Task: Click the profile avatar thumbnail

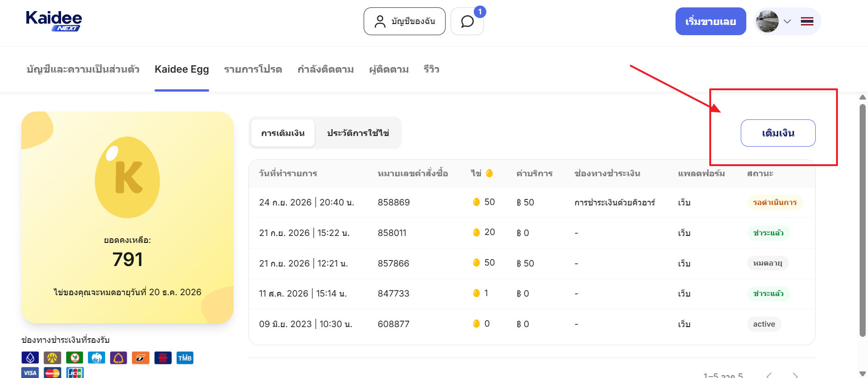Action: pos(767,21)
